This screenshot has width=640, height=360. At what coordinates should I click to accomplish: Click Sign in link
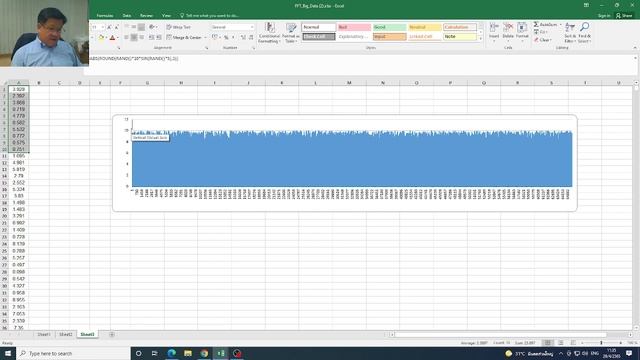tap(604, 16)
